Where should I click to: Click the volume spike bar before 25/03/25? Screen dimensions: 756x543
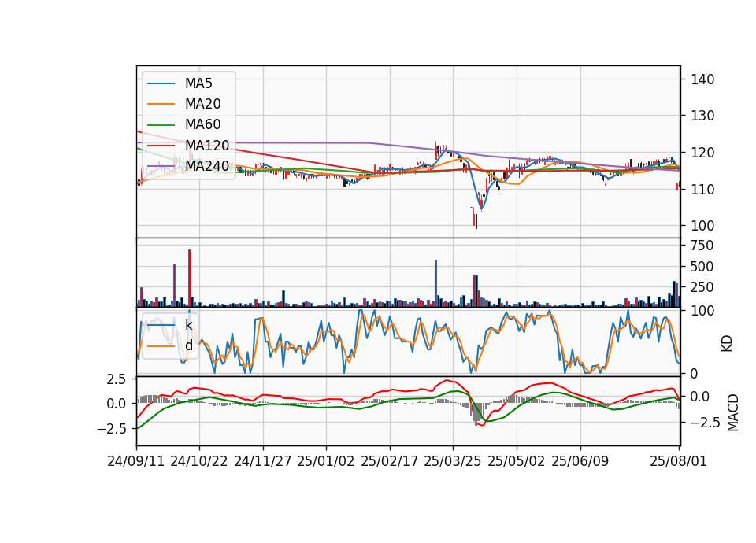coord(435,284)
